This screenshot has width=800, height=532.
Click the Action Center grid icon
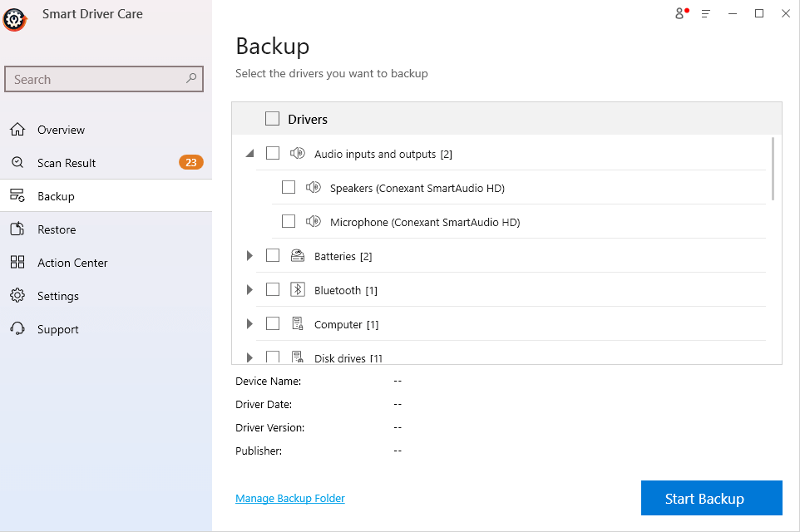click(17, 263)
